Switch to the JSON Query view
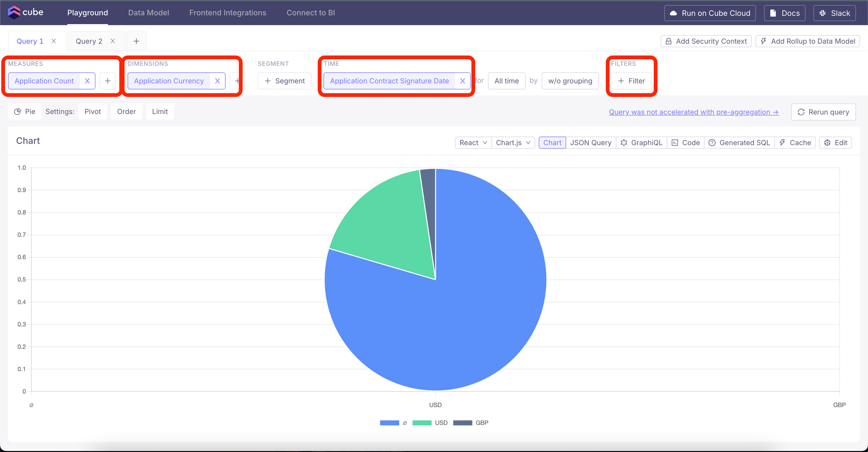868x452 pixels. point(590,143)
